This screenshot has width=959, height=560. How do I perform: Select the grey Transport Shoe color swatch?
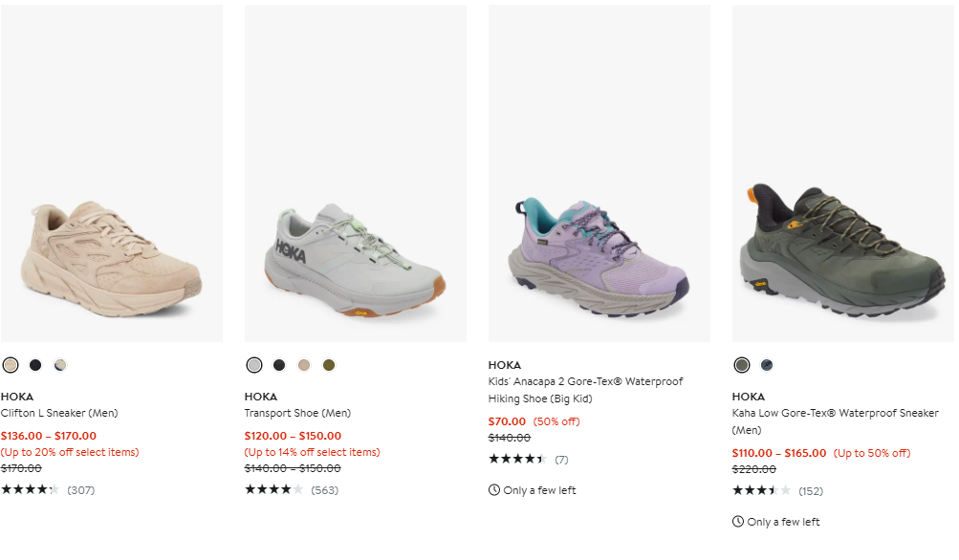(254, 365)
